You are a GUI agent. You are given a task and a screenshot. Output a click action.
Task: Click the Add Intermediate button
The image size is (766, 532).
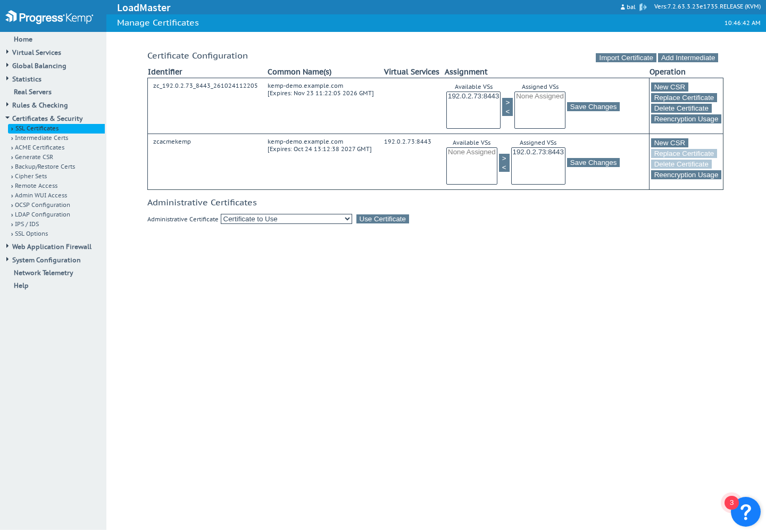(x=688, y=58)
